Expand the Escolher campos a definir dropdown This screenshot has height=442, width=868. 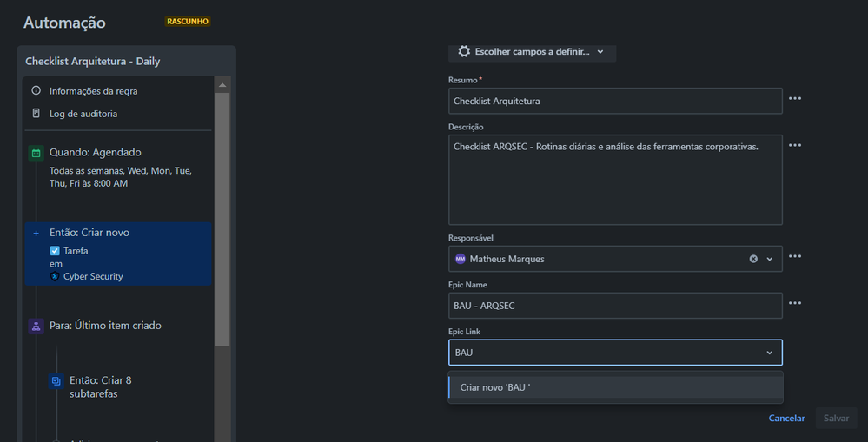pyautogui.click(x=532, y=51)
